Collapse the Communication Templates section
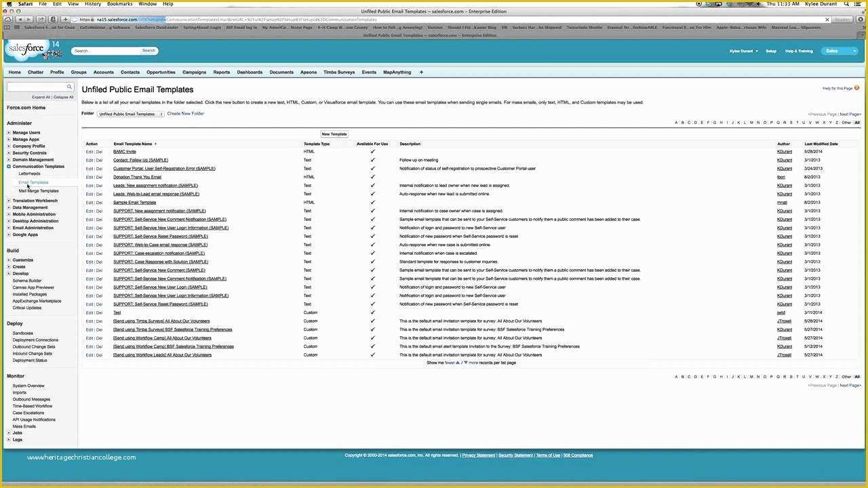 (x=9, y=167)
